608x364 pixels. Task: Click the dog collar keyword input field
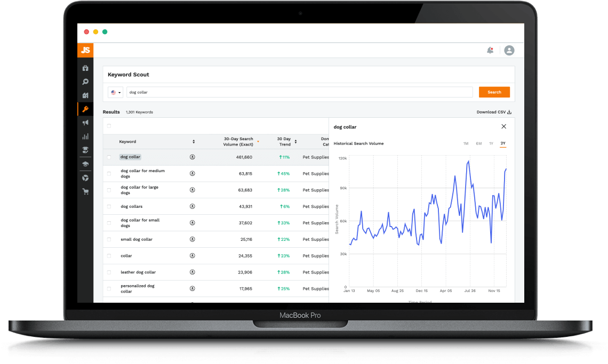(x=299, y=92)
